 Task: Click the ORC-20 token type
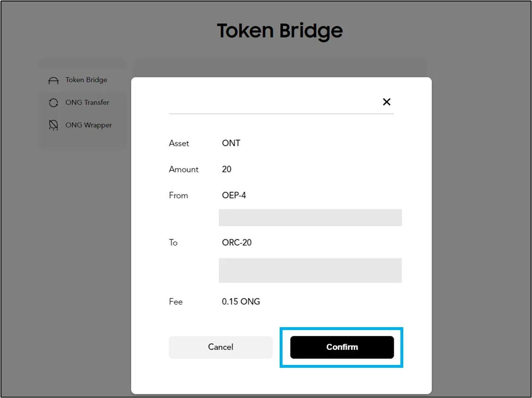(x=237, y=242)
